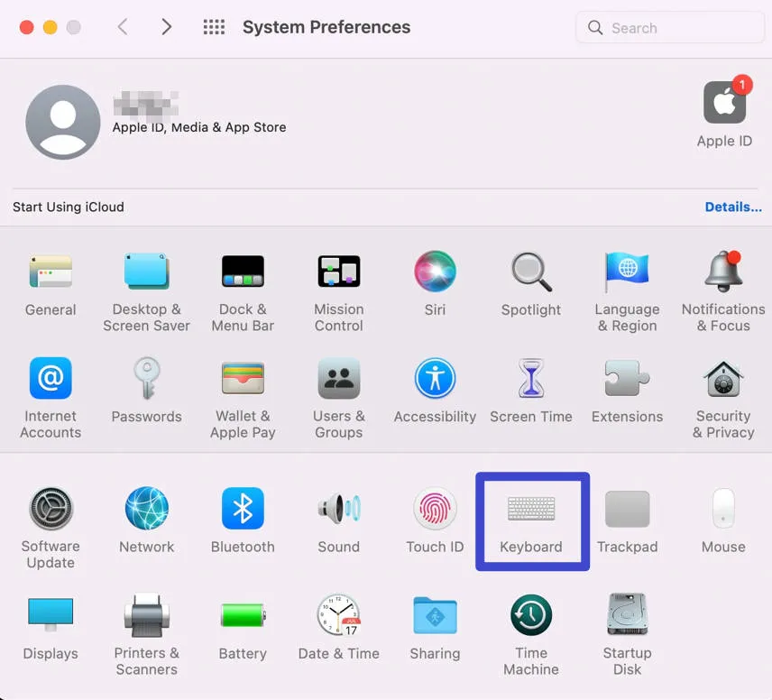
Task: Open Users & Groups preferences
Action: click(339, 398)
